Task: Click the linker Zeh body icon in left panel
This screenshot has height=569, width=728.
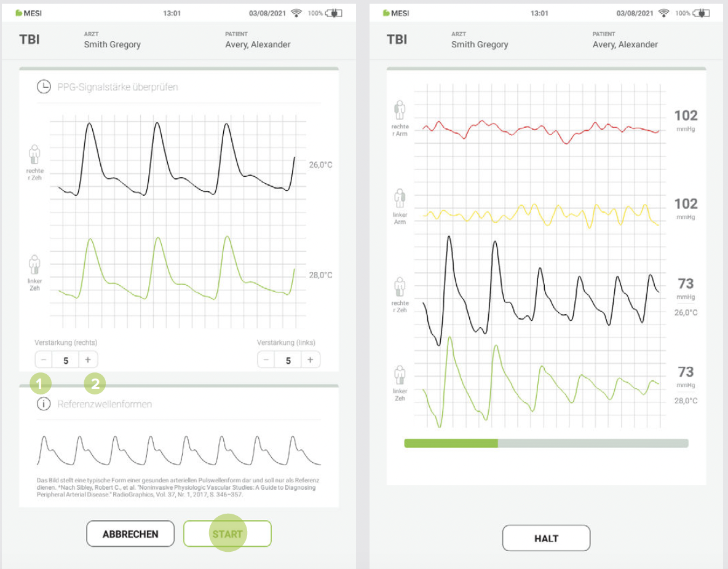Action: tap(34, 265)
